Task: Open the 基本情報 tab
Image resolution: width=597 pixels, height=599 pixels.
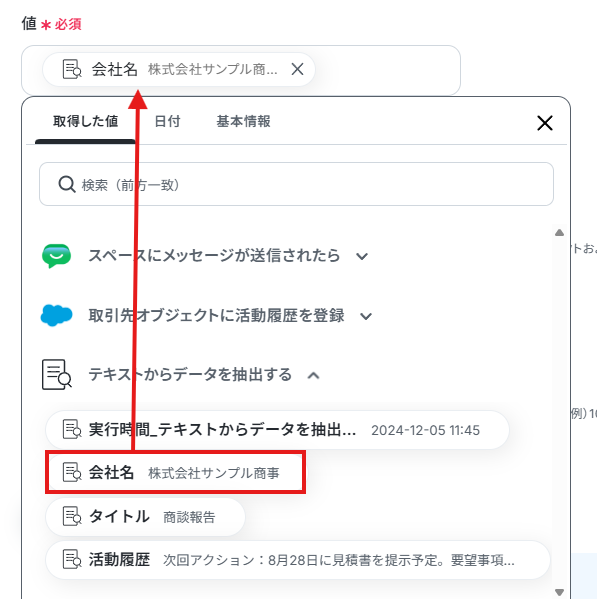Action: [243, 121]
